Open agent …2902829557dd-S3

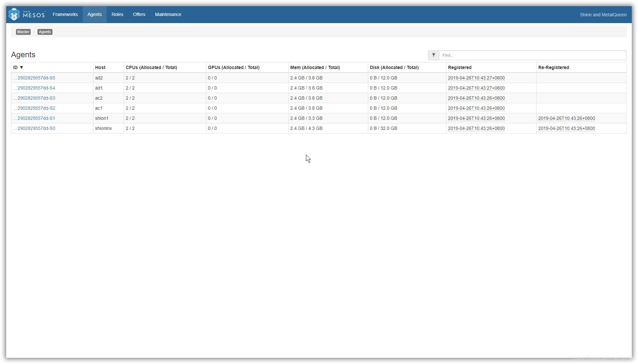click(x=34, y=98)
